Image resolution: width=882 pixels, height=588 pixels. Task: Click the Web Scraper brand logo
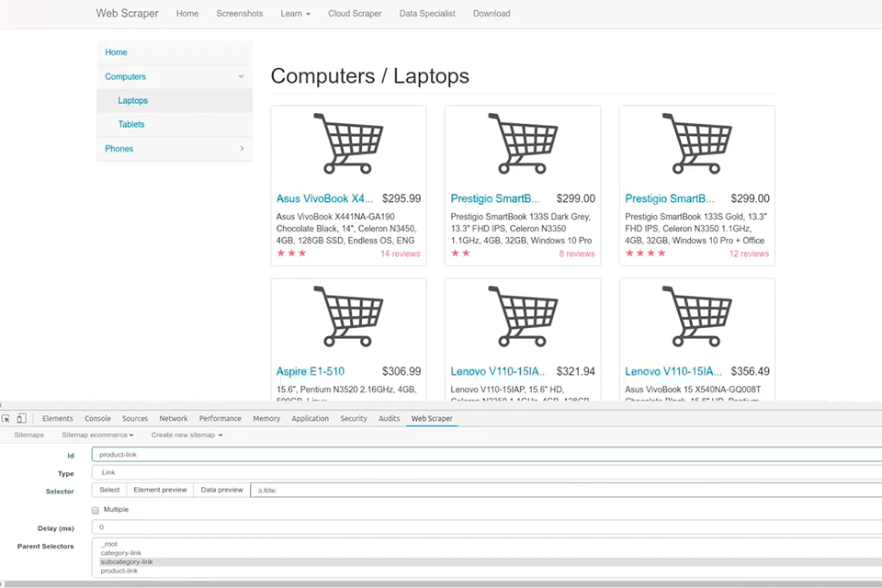(x=127, y=14)
